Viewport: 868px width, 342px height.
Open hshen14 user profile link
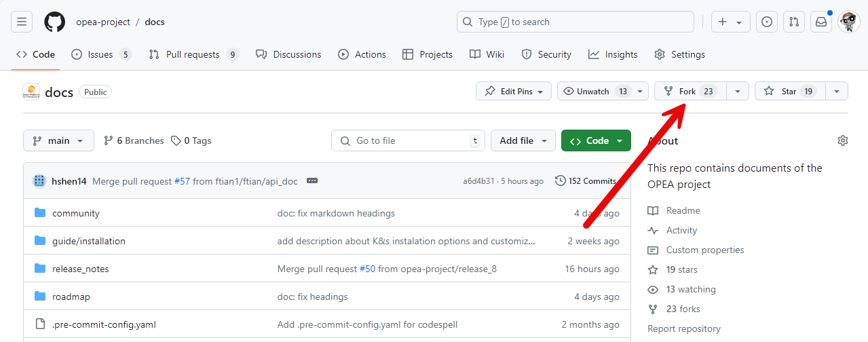tap(69, 181)
